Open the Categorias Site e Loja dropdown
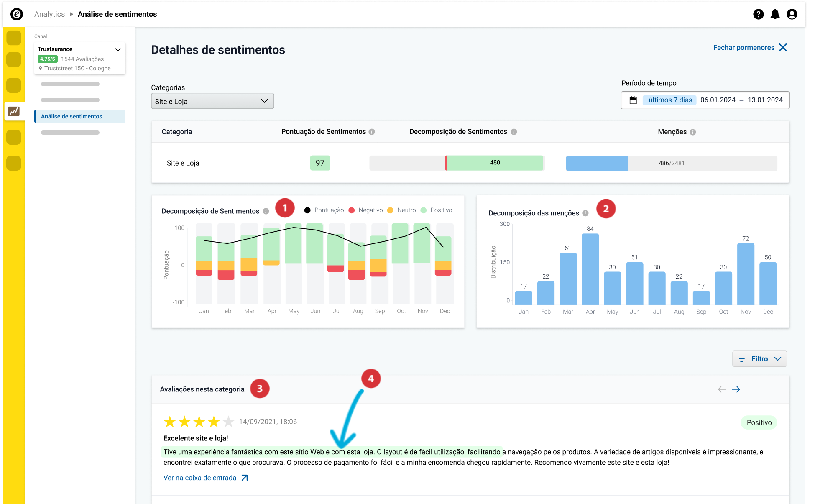The width and height of the screenshot is (815, 504). coord(212,101)
